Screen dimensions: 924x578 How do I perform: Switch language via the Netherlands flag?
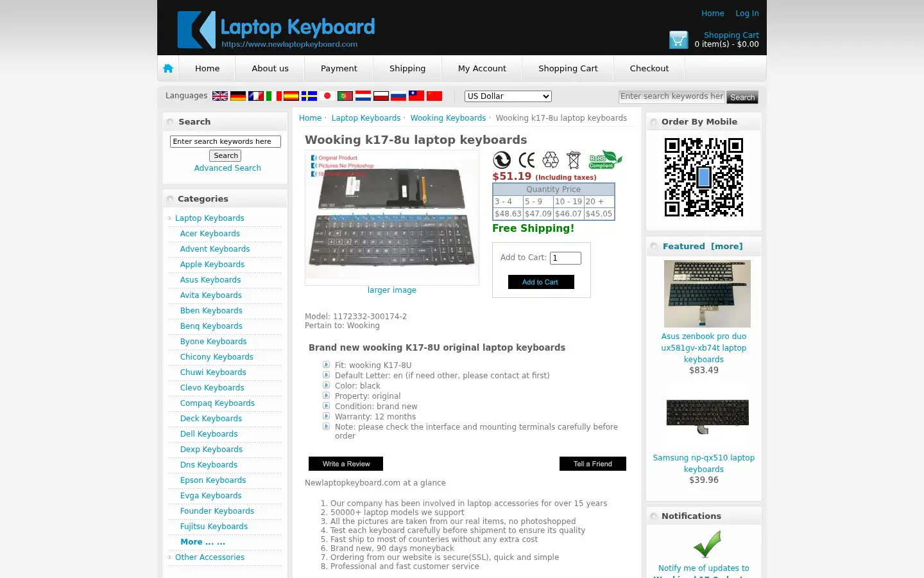(363, 96)
